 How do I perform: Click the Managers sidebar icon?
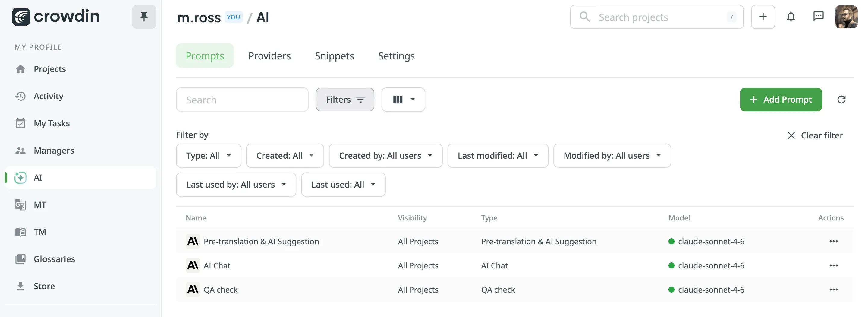coord(20,151)
